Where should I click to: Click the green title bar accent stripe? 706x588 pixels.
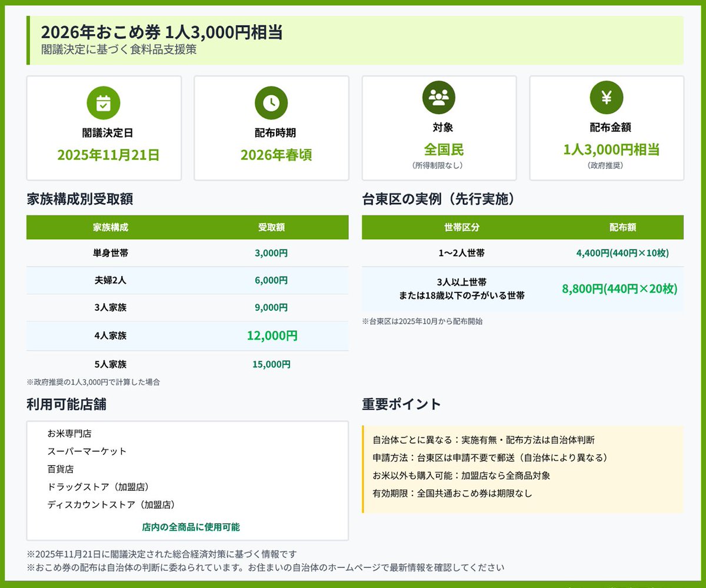(29, 38)
